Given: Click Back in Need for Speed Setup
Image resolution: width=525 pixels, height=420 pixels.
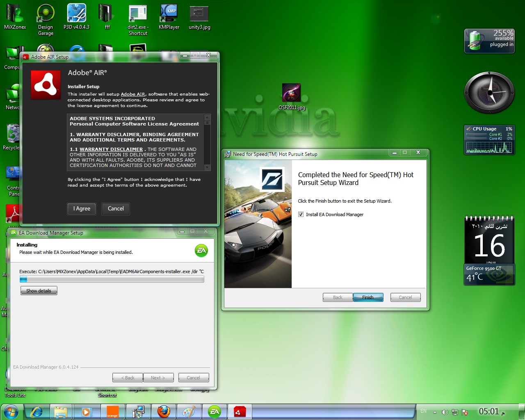Looking at the screenshot, I should [338, 297].
